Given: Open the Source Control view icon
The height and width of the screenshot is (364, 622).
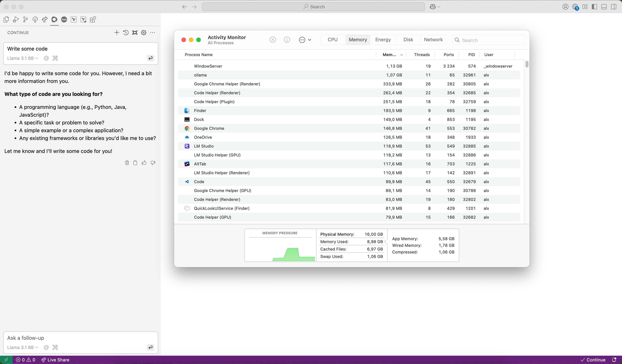Looking at the screenshot, I should pos(25,19).
